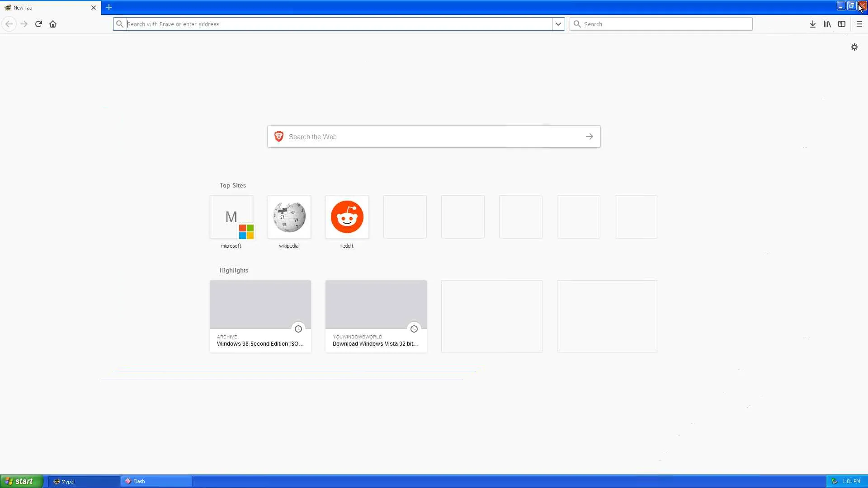Submit web search with arrow button
The image size is (868, 488).
[x=589, y=136]
